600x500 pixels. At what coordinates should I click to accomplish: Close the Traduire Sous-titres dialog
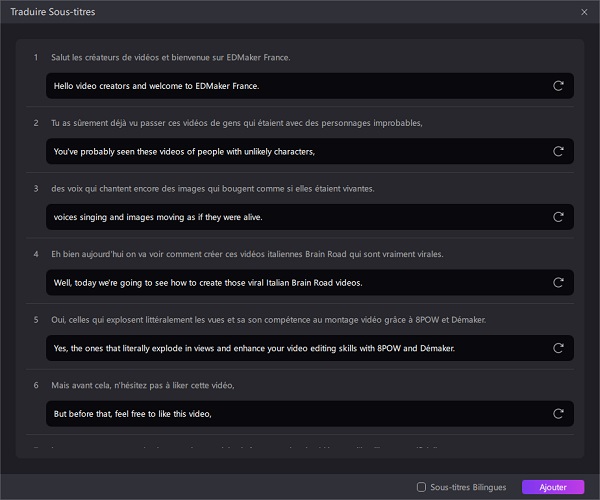[x=584, y=11]
